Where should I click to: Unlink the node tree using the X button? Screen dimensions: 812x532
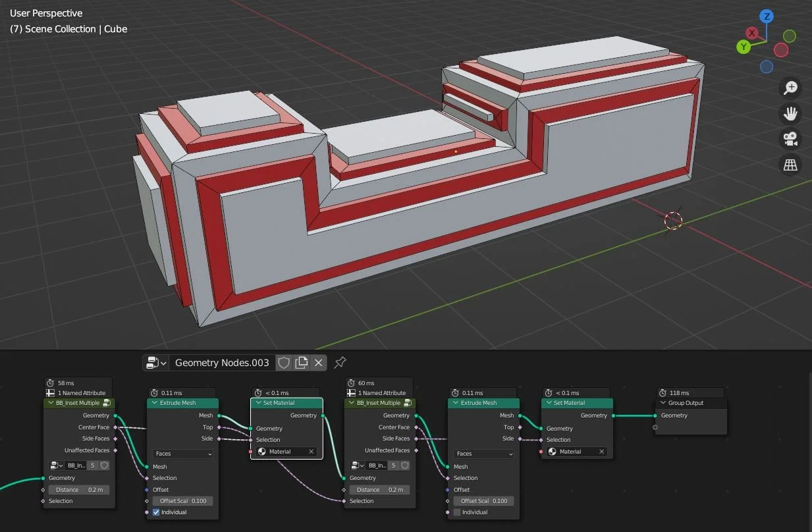pos(319,363)
